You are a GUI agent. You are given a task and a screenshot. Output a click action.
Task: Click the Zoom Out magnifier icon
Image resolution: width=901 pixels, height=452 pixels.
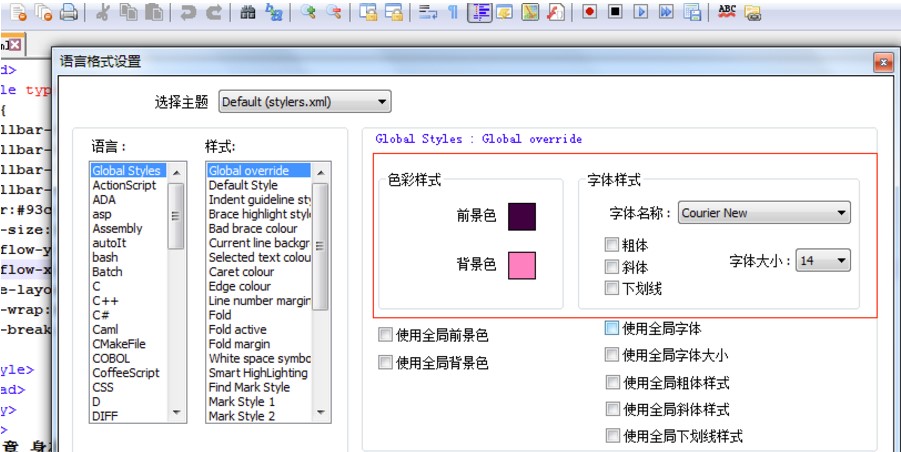click(333, 12)
